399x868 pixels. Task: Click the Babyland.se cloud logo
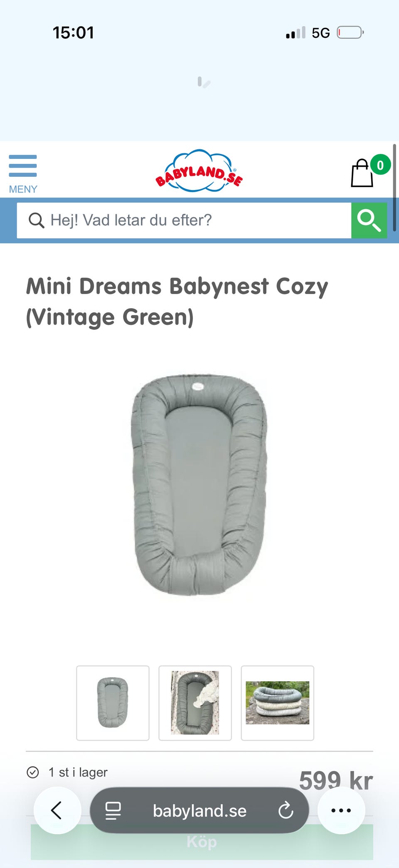coord(199,171)
